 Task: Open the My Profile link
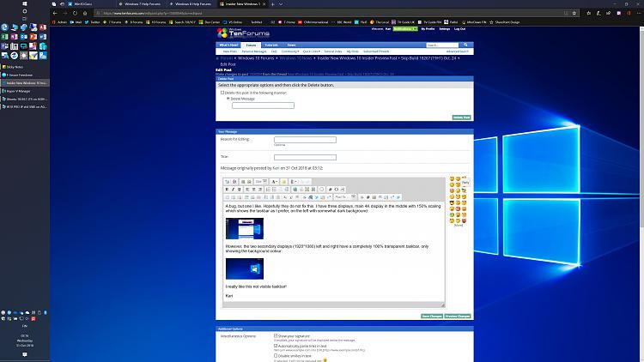point(428,29)
